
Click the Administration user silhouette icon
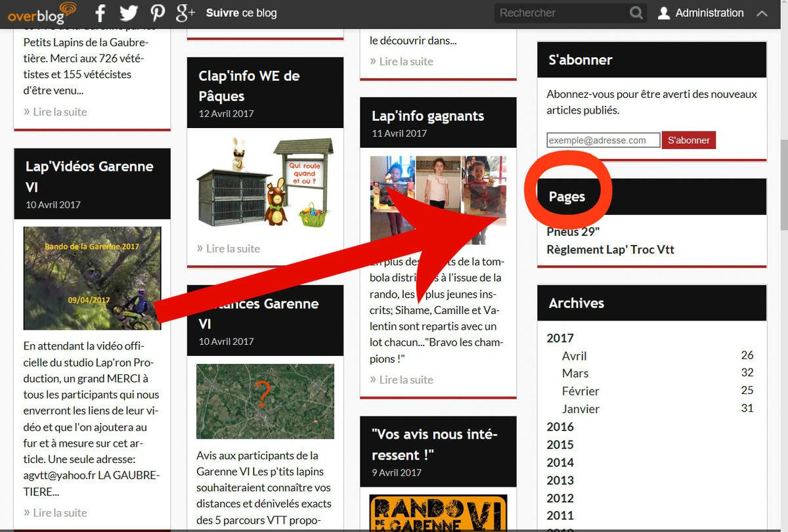664,13
